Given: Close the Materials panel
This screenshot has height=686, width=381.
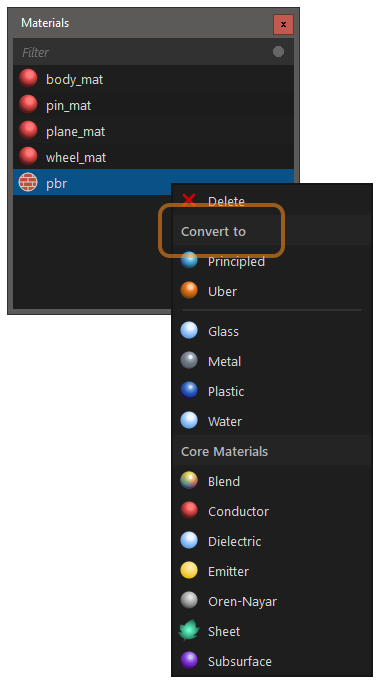Looking at the screenshot, I should pyautogui.click(x=283, y=24).
